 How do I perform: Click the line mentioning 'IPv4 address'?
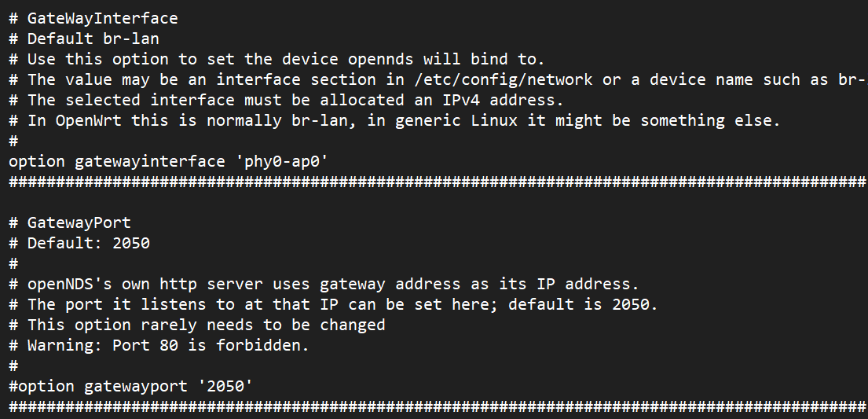(286, 101)
